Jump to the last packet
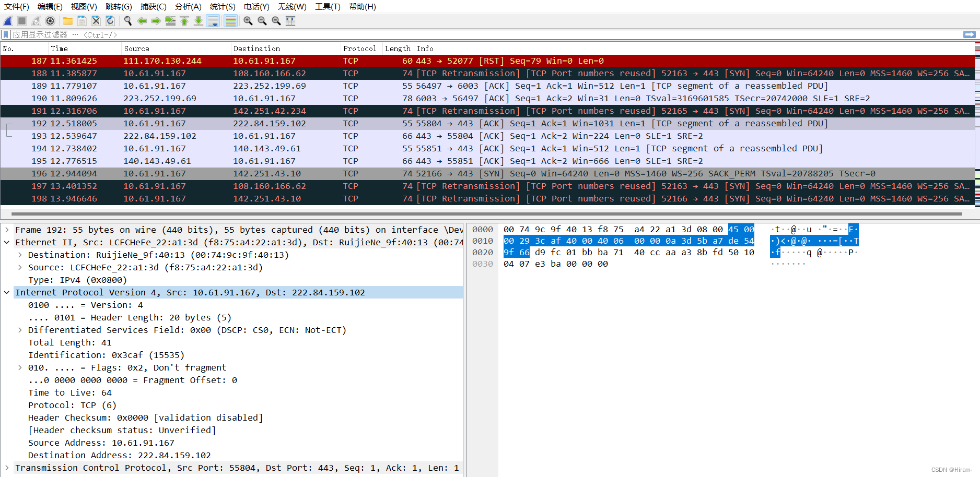This screenshot has width=980, height=477. tap(199, 21)
